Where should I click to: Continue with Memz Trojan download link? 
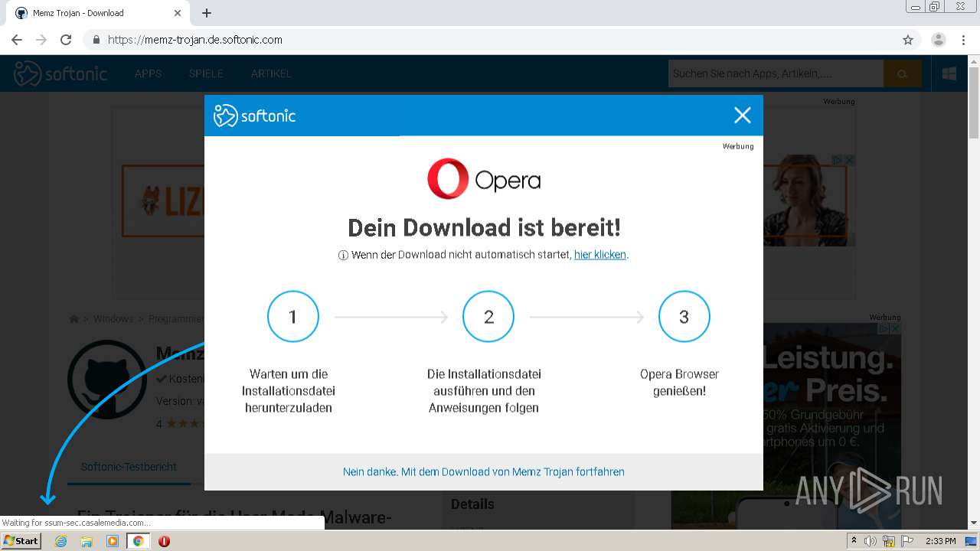pyautogui.click(x=484, y=472)
